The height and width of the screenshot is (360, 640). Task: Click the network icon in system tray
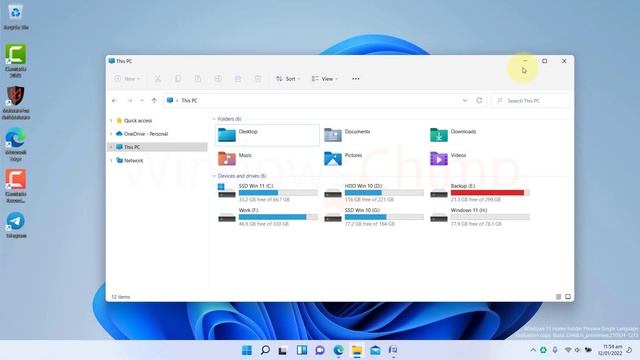point(568,350)
